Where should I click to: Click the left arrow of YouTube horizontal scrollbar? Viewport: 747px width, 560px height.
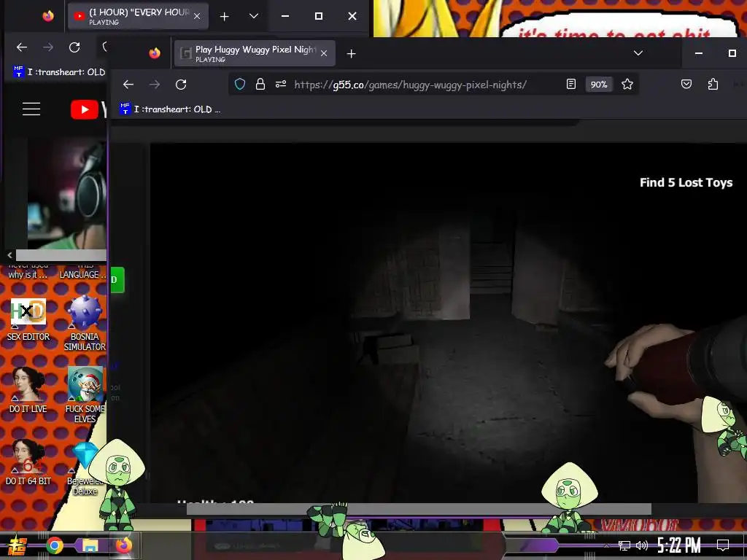click(x=9, y=255)
